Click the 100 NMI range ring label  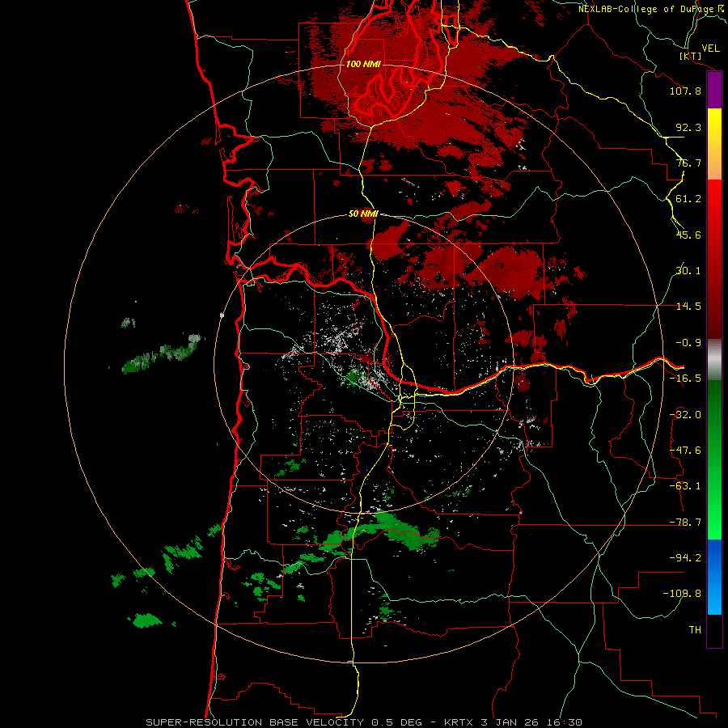tap(363, 64)
